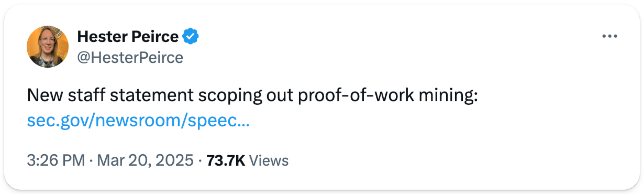Open the @HesterPeirce handle link
The width and height of the screenshot is (644, 194).
(130, 58)
